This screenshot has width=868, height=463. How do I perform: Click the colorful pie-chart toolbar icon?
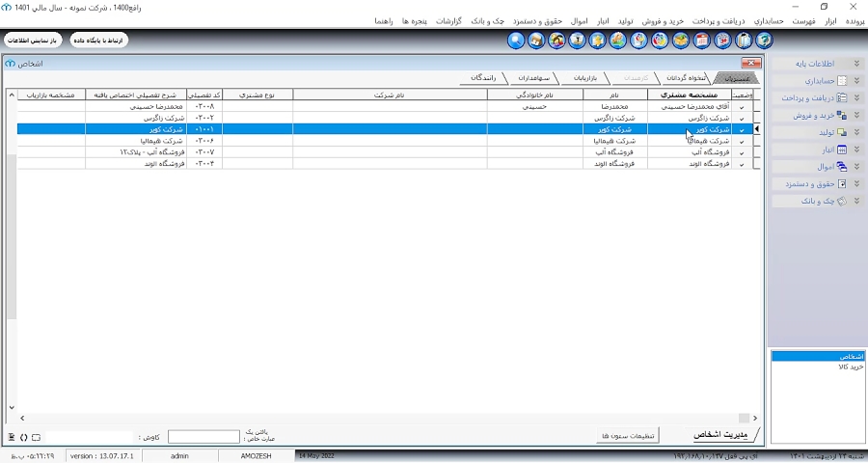(660, 41)
